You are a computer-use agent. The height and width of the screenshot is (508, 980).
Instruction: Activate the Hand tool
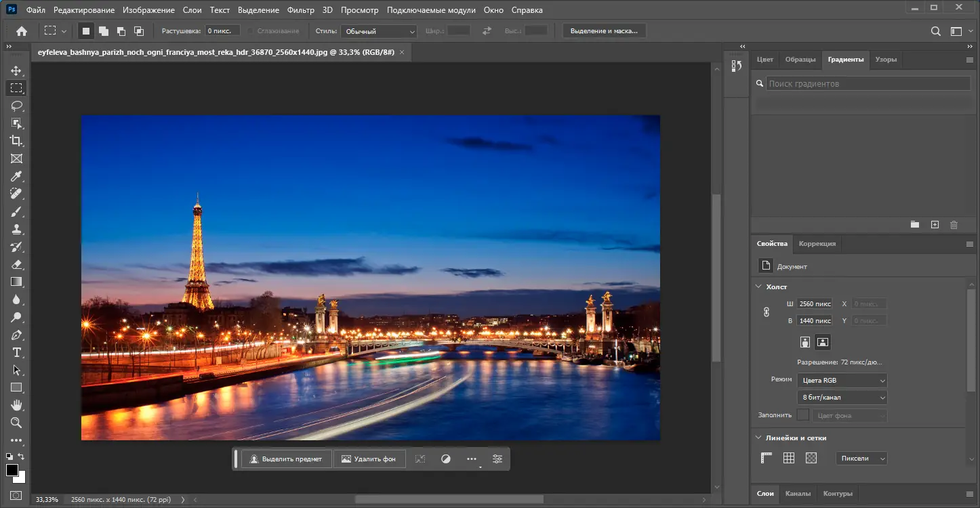click(16, 405)
